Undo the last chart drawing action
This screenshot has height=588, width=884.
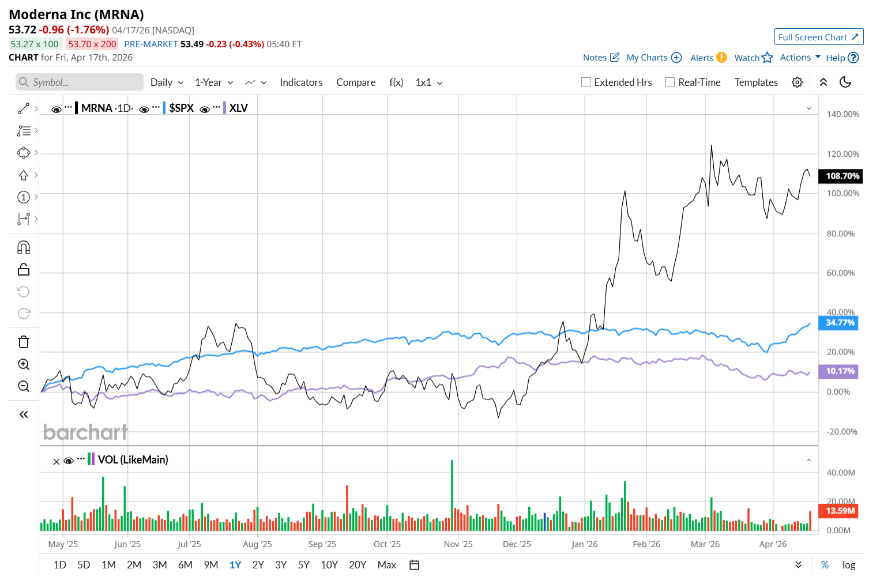pos(24,292)
